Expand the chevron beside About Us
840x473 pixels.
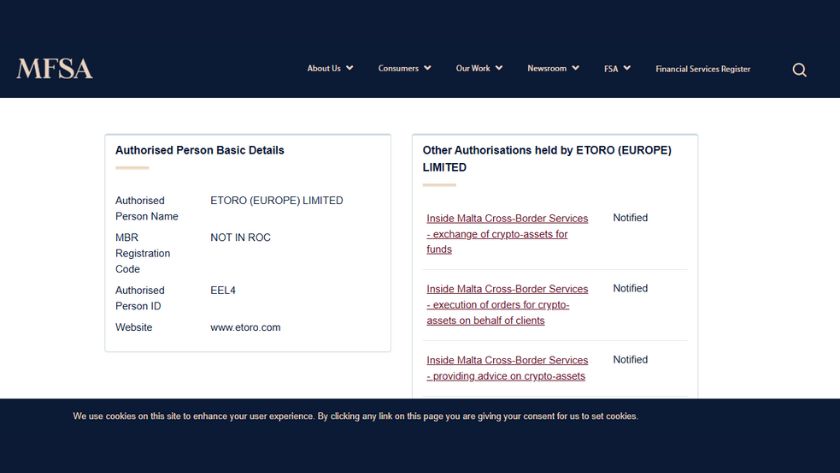tap(349, 68)
